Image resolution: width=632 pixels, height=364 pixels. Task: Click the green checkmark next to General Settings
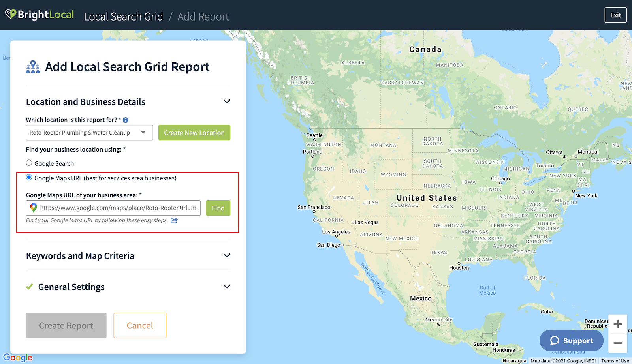pyautogui.click(x=30, y=287)
